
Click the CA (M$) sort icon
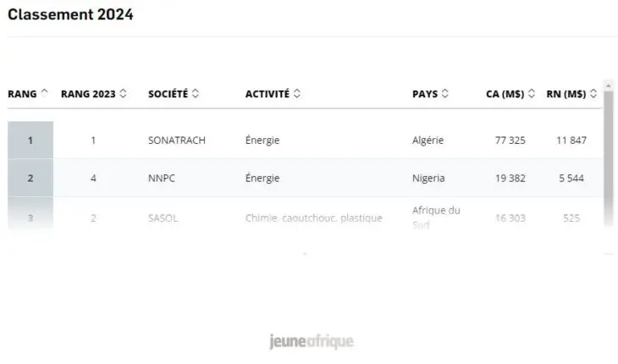(532, 94)
